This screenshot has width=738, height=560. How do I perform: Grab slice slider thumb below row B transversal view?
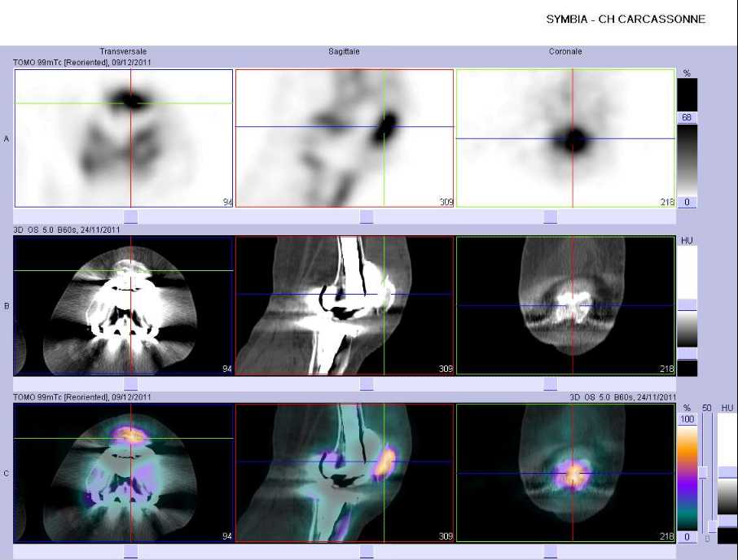coord(131,384)
